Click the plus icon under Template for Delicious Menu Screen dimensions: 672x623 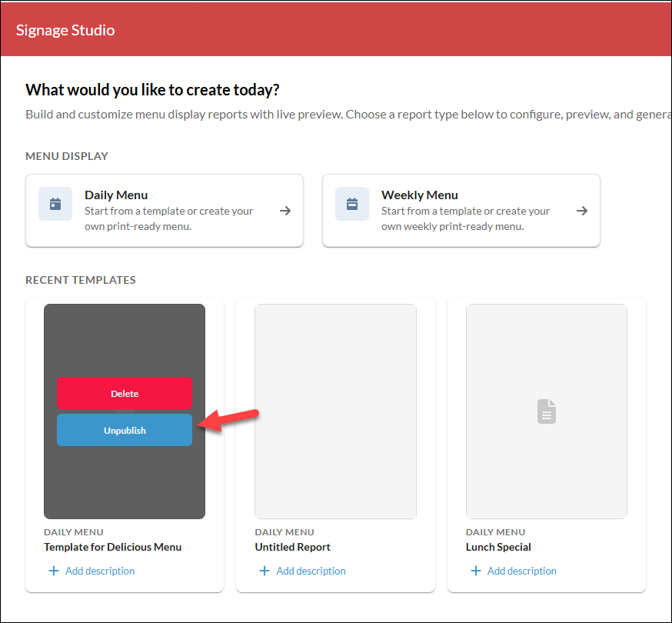click(54, 571)
